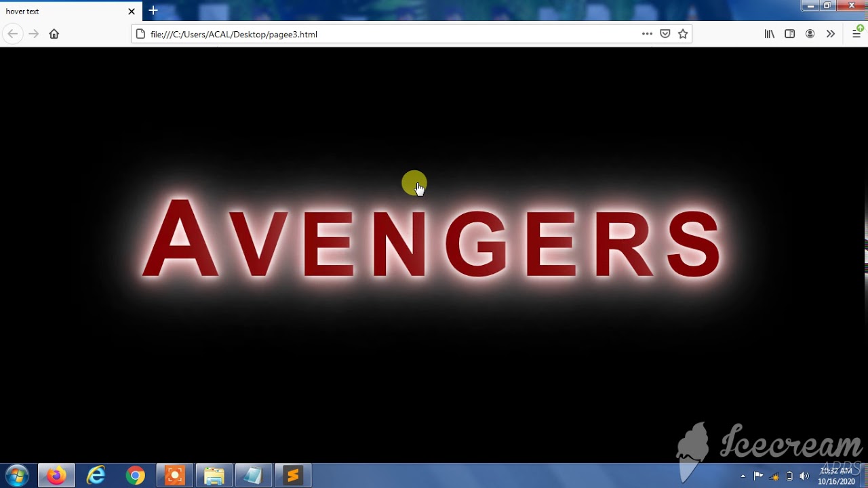Go back to the previous page
868x488 pixels.
click(x=13, y=34)
